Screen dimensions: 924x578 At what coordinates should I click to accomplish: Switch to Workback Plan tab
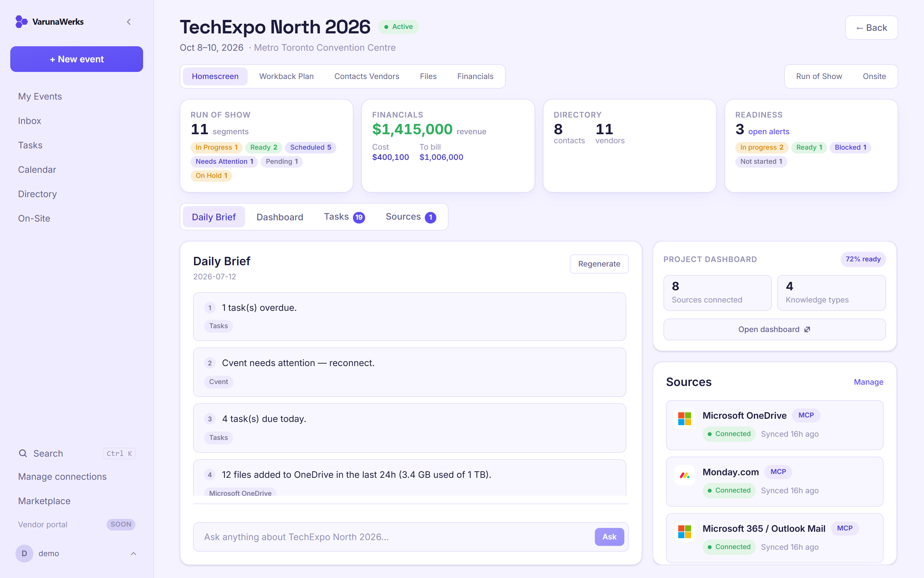click(287, 76)
